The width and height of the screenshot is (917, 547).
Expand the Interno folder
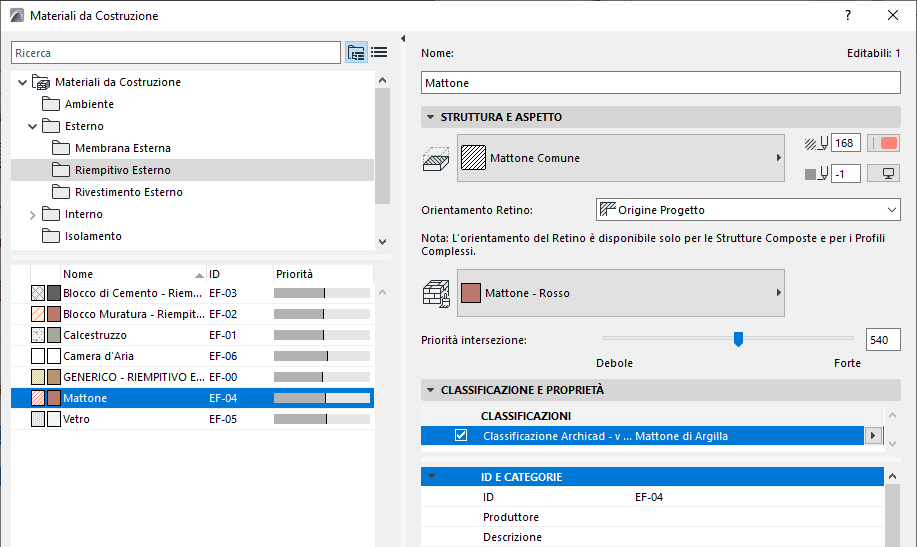click(33, 215)
